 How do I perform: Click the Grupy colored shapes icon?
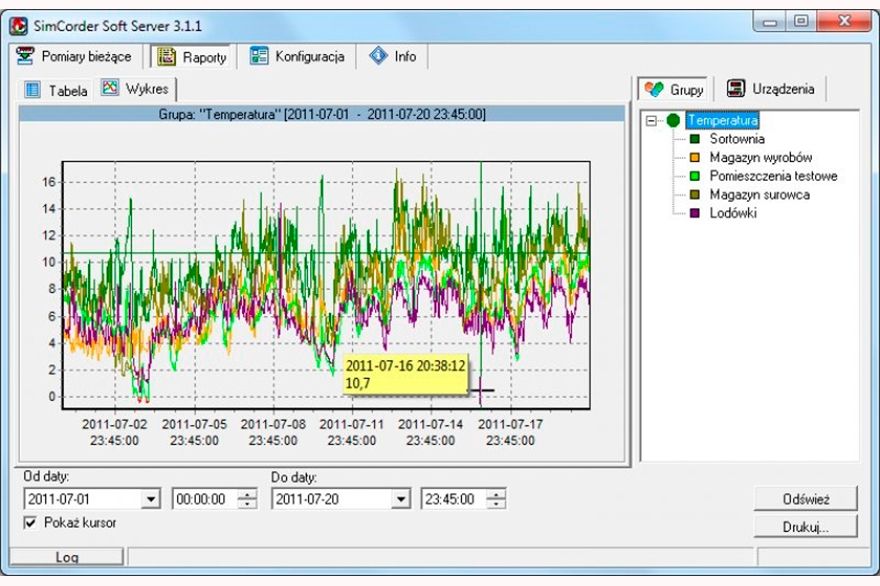[x=654, y=89]
